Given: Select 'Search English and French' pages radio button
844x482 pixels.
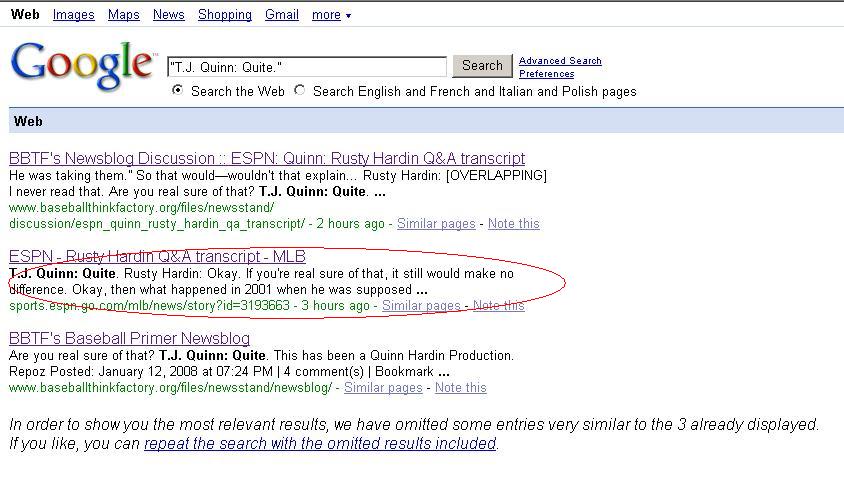Looking at the screenshot, I should [300, 91].
